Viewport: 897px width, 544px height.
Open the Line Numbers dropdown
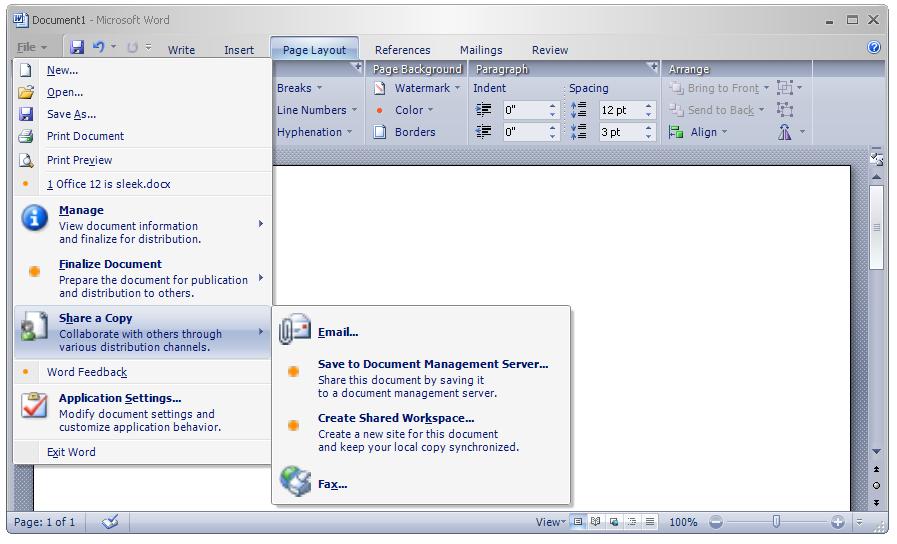[x=317, y=110]
